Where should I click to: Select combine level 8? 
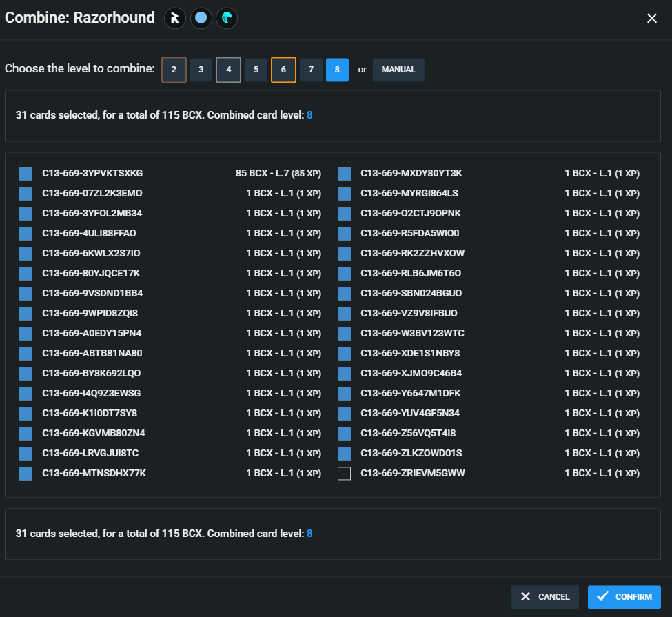(337, 70)
